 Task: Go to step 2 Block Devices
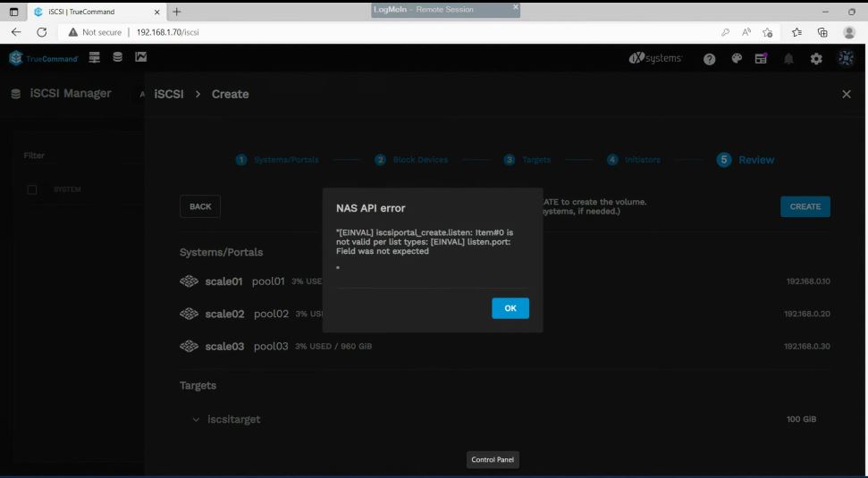click(411, 160)
